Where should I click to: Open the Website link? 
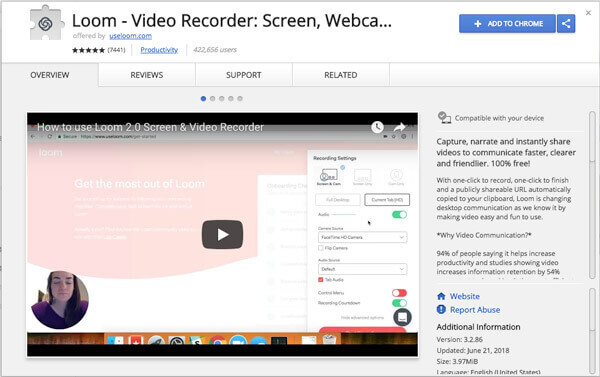[x=465, y=296]
